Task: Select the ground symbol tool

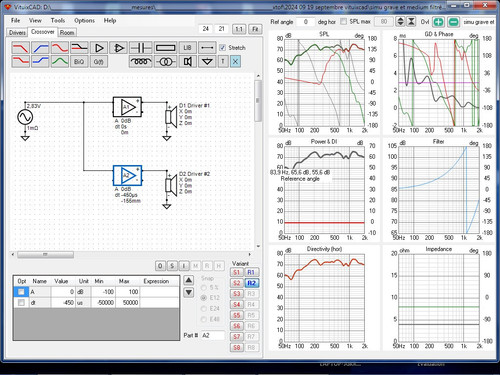Action: (x=207, y=62)
